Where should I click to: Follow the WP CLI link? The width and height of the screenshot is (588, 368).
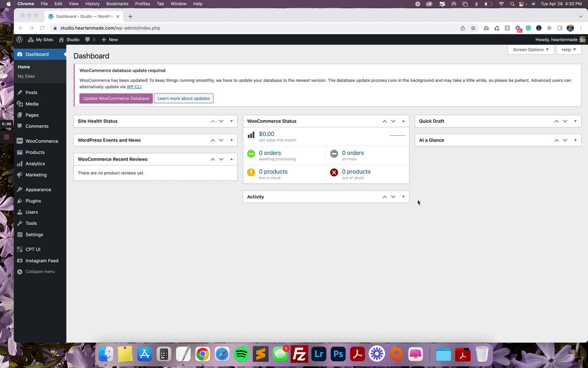[134, 86]
